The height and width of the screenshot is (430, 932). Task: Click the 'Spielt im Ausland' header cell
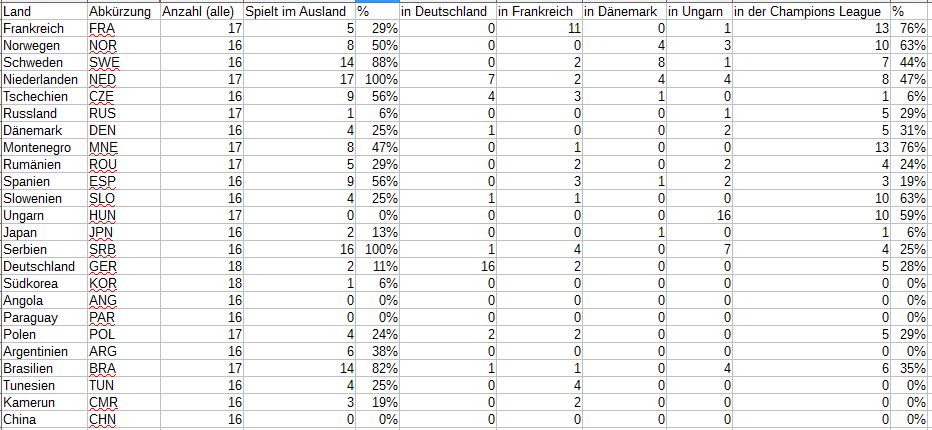[297, 11]
